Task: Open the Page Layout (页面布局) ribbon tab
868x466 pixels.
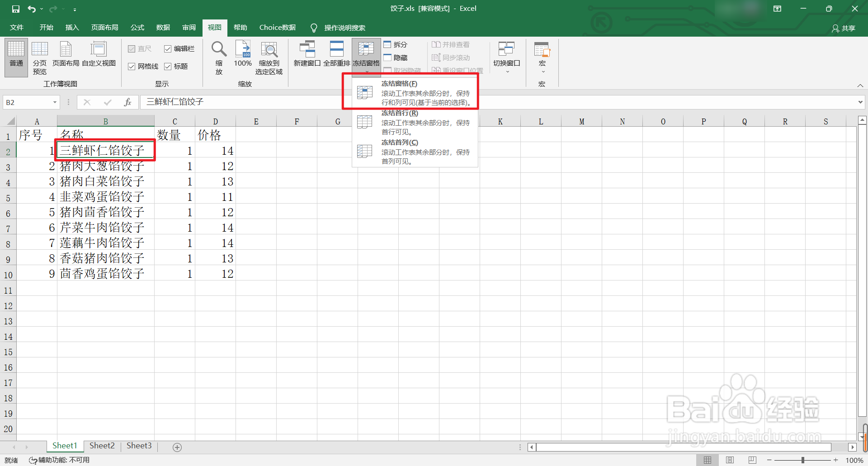Action: [105, 28]
